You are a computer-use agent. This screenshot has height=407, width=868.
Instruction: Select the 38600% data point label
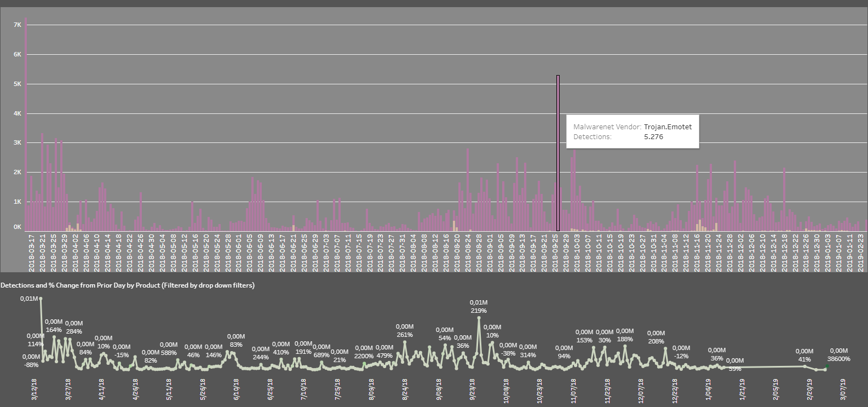pos(838,359)
